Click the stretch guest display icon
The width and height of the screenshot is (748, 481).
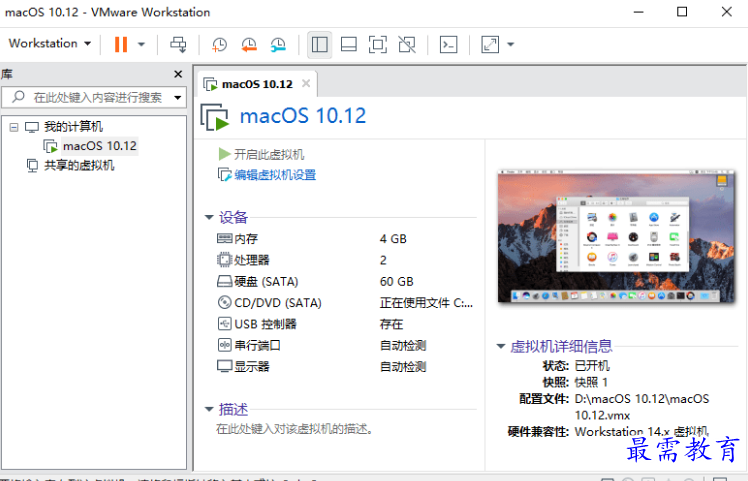pyautogui.click(x=490, y=44)
